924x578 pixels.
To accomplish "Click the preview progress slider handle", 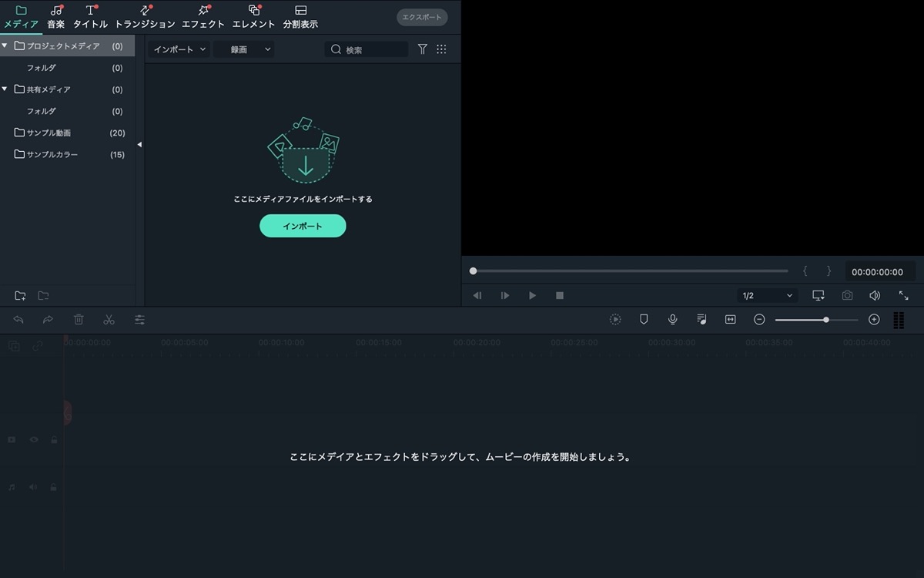I will (x=473, y=271).
